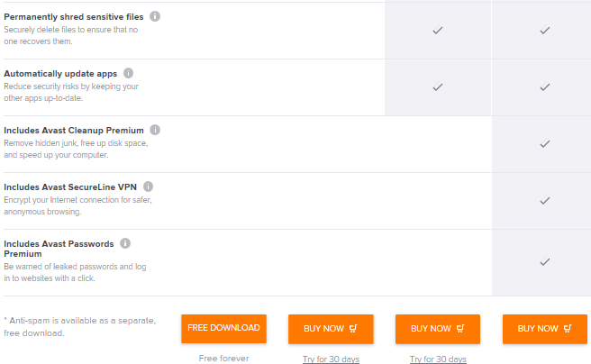Open first Try for 30 days link
The width and height of the screenshot is (591, 364).
(x=331, y=359)
